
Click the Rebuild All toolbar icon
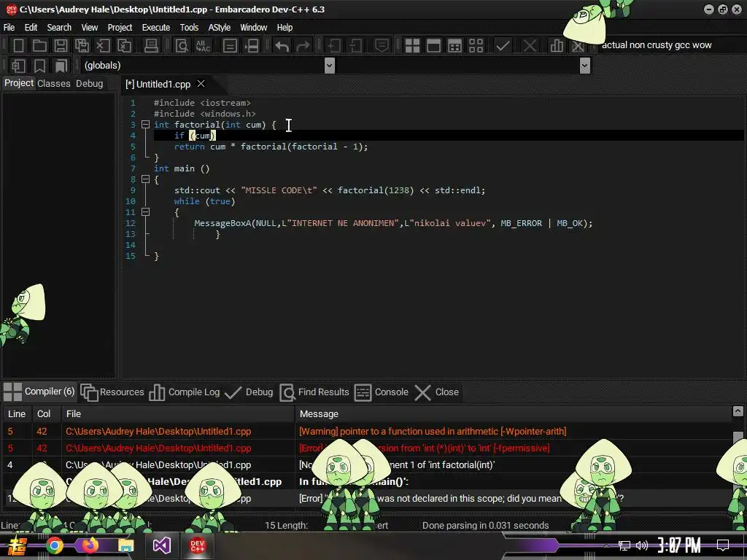[476, 46]
